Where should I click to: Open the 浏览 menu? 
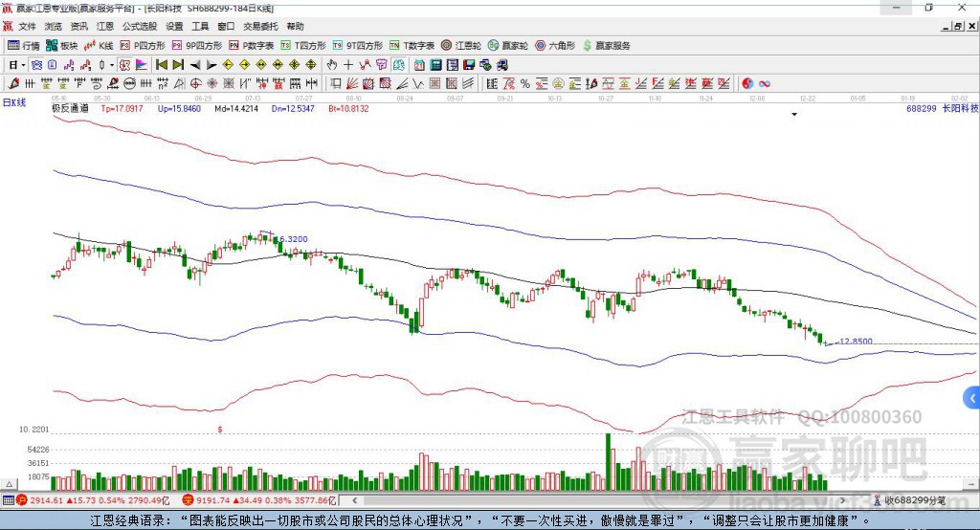pos(54,26)
